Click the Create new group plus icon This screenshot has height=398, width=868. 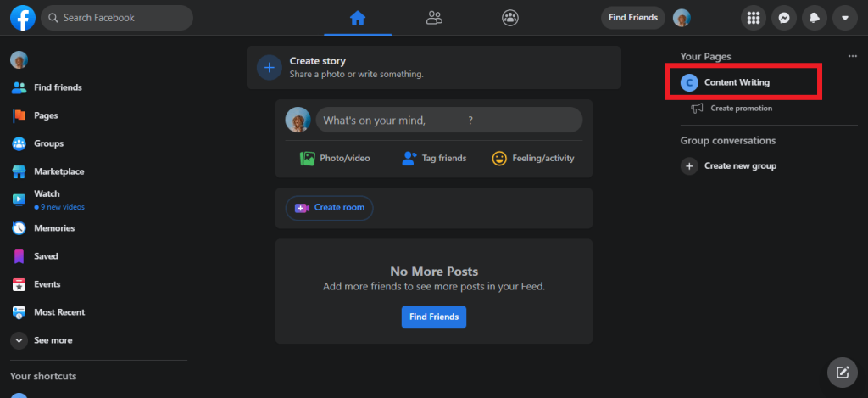[689, 165]
